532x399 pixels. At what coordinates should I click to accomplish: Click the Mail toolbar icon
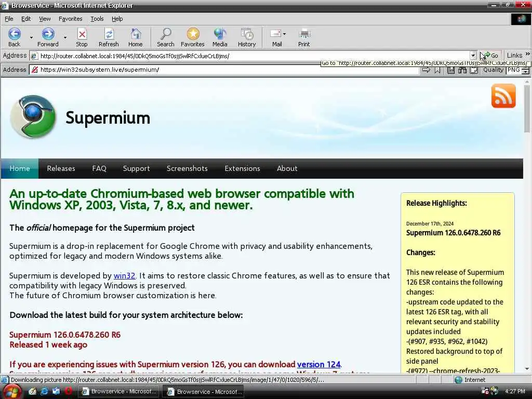[x=275, y=37]
